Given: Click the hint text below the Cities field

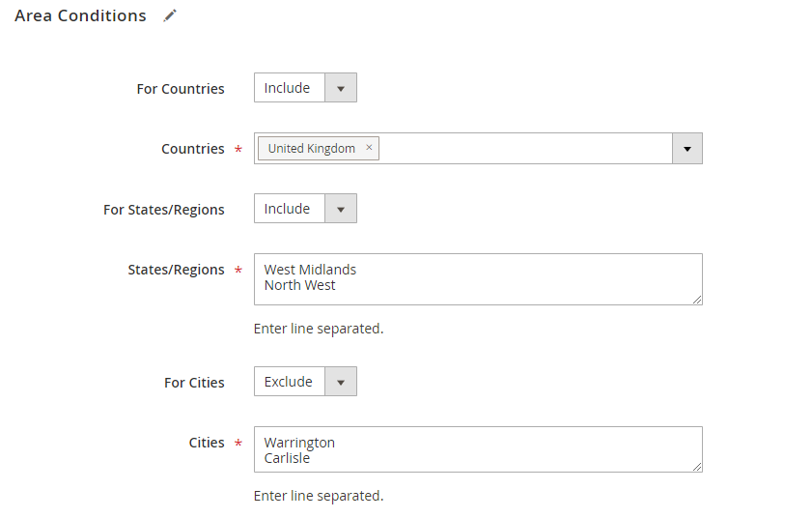Looking at the screenshot, I should click(318, 496).
